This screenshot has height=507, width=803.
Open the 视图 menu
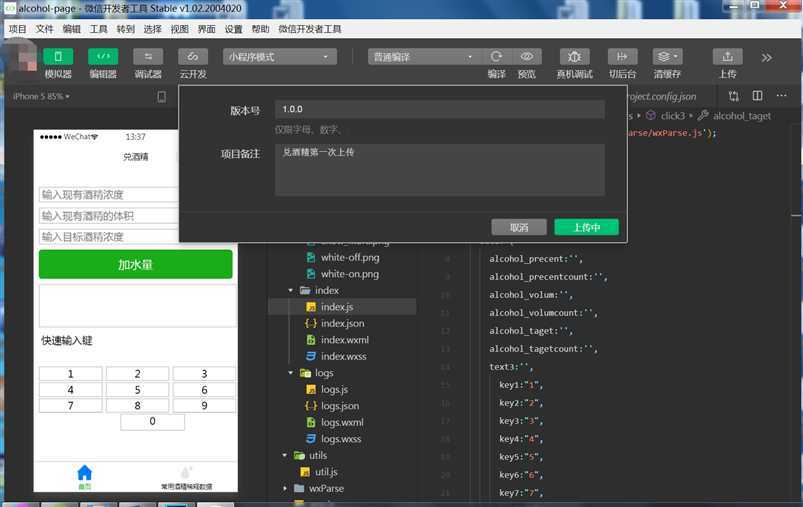click(x=179, y=29)
